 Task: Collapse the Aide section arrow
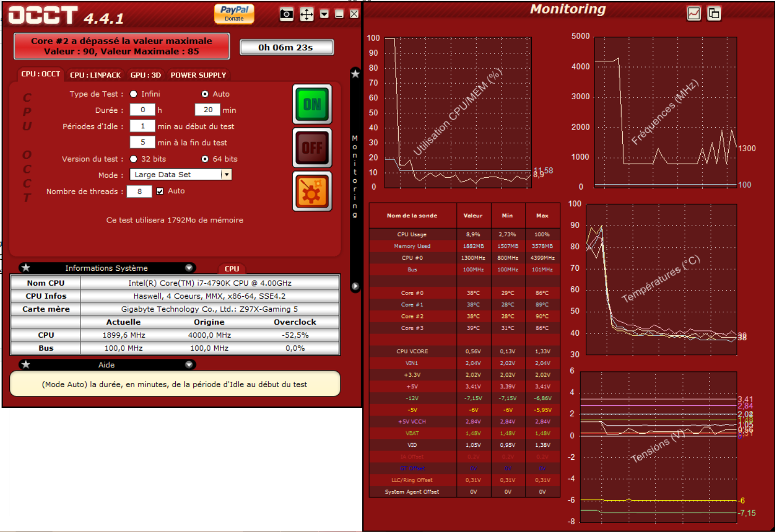(189, 365)
